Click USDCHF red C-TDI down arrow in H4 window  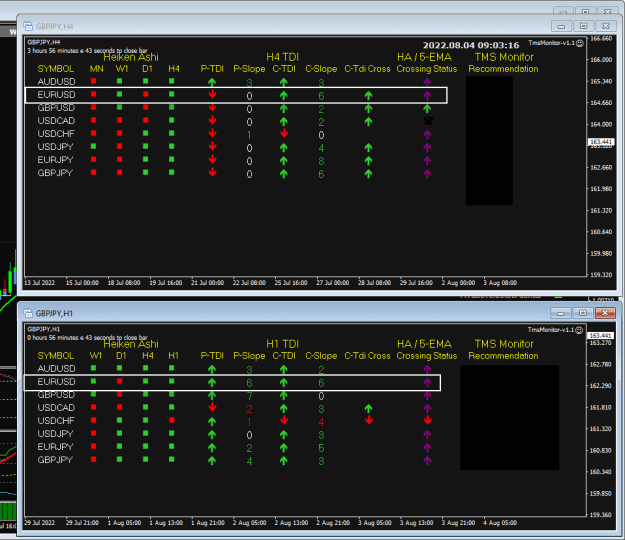point(284,133)
